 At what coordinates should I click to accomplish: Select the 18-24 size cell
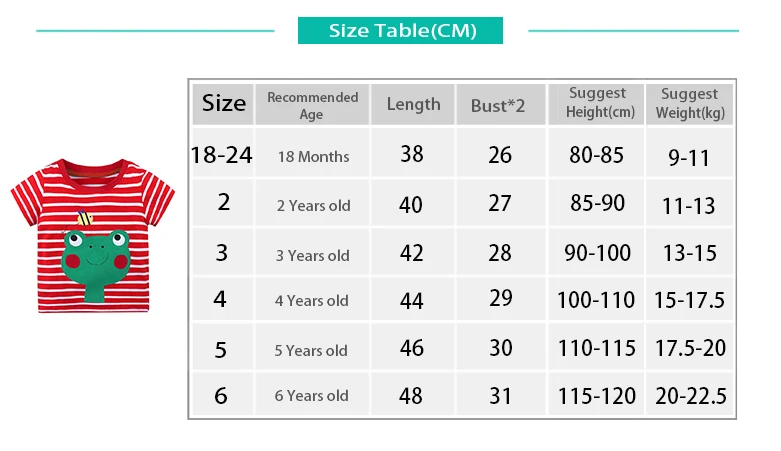[x=222, y=154]
